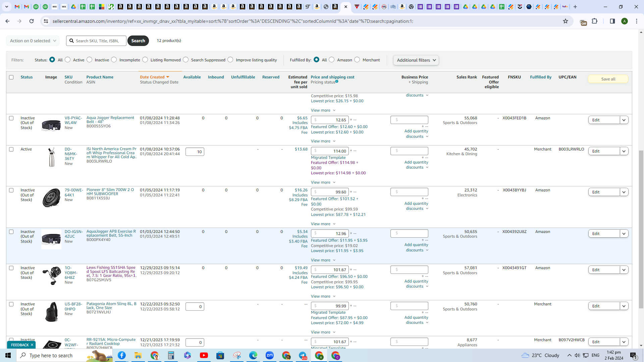Open Edit dropdown arrow for iSi Cream Whipper

pos(624,151)
